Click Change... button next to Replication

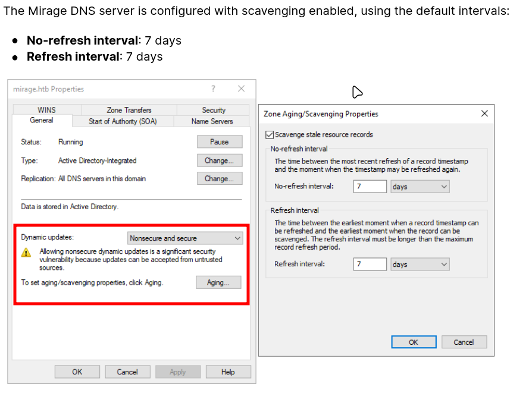(220, 179)
